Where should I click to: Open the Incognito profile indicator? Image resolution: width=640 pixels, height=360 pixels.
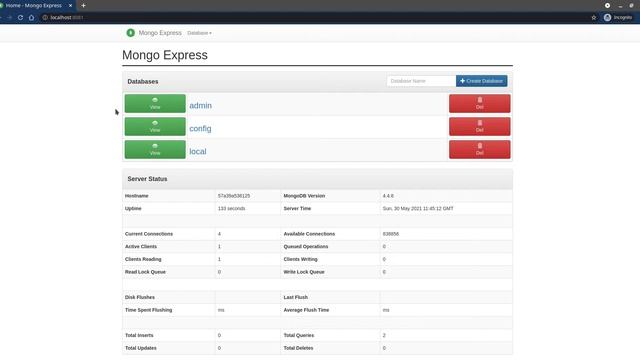point(618,18)
